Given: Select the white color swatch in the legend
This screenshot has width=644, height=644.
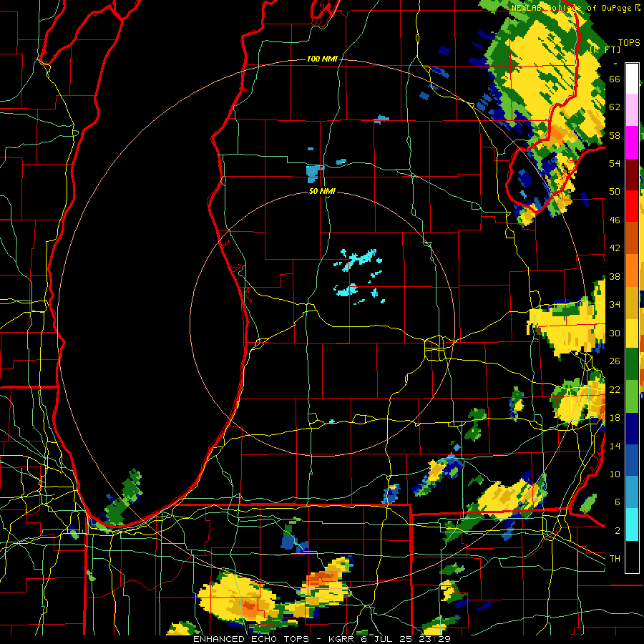Looking at the screenshot, I should pyautogui.click(x=632, y=79).
